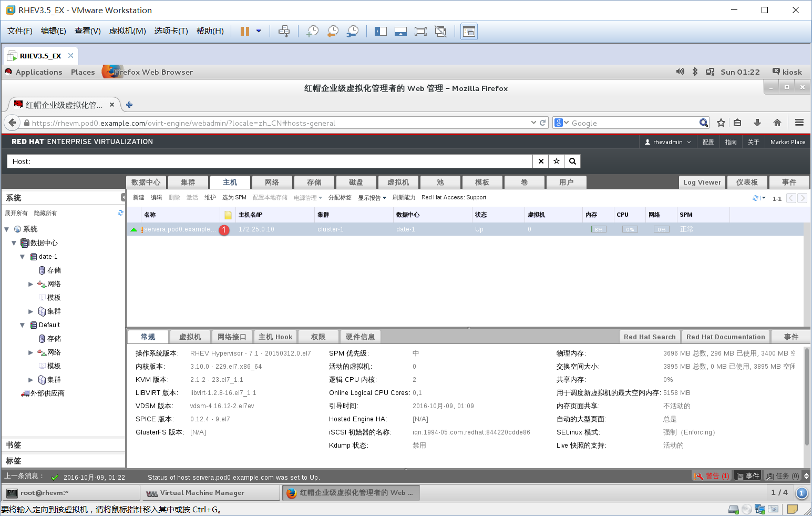Open the GNOME Applications menu
Screen dimensions: 812x516
39,72
